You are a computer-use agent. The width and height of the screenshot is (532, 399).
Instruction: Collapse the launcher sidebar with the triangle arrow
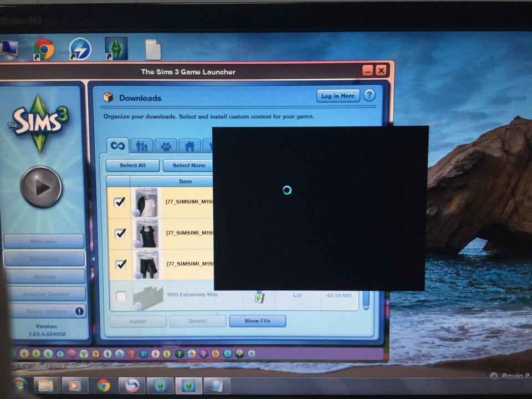93,259
